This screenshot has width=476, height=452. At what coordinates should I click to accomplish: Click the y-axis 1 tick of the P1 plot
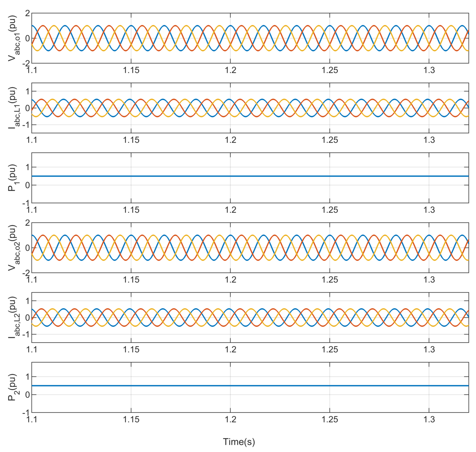click(28, 167)
